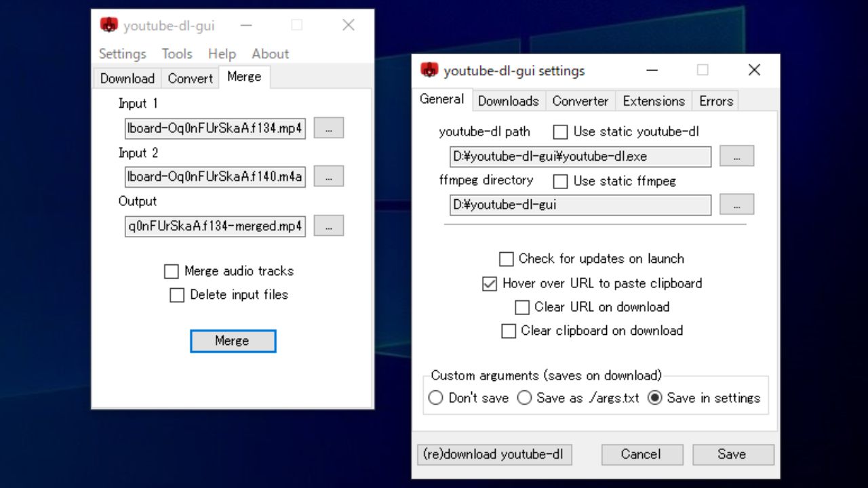
Task: Click the Merge button
Action: pos(233,341)
